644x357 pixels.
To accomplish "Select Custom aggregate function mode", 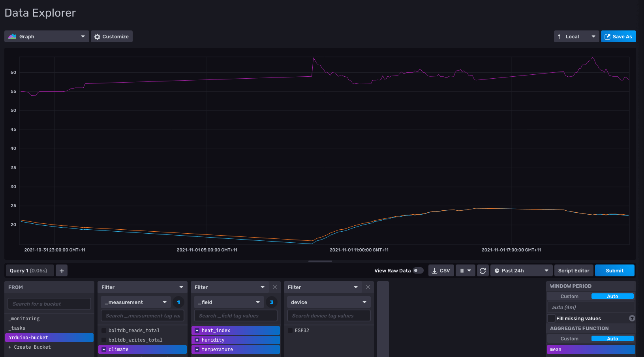I will point(569,338).
